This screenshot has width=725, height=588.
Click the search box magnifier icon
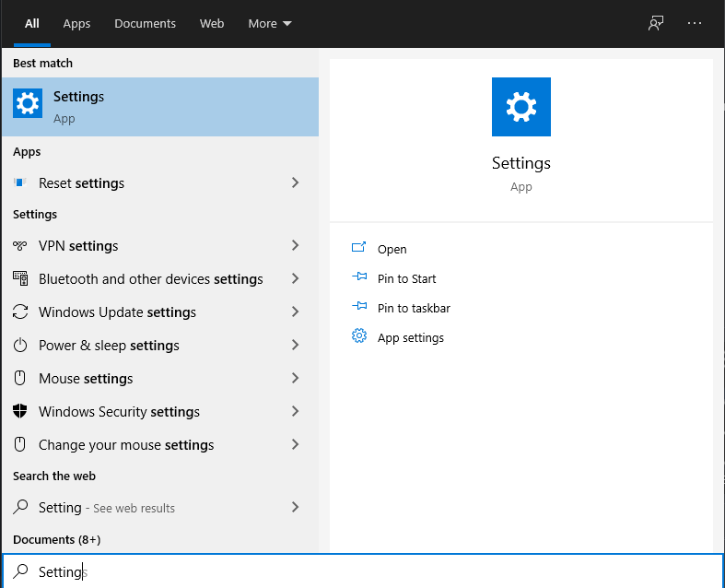point(20,571)
